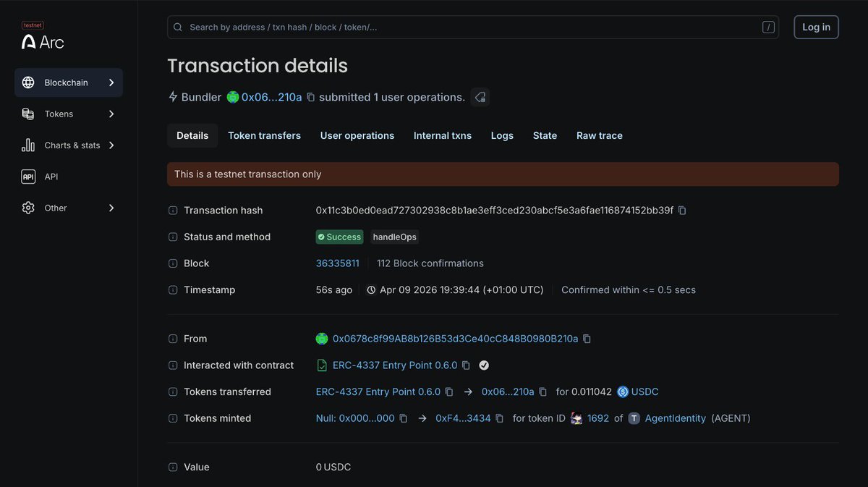Open the full From address link

pos(456,339)
